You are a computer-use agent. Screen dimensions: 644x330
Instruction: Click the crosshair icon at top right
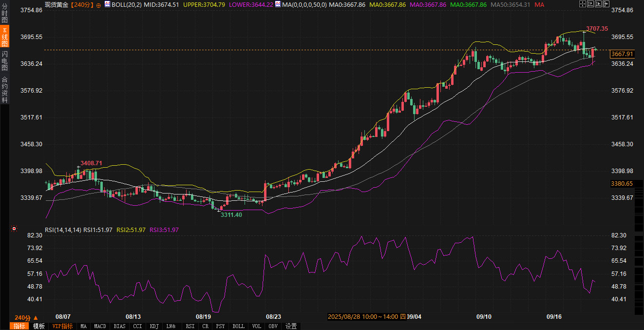582,4
